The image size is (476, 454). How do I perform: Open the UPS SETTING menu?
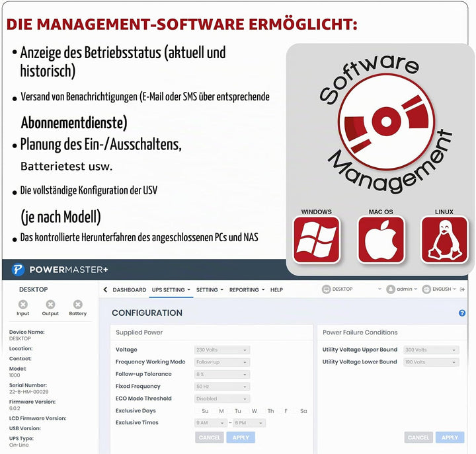pos(171,290)
